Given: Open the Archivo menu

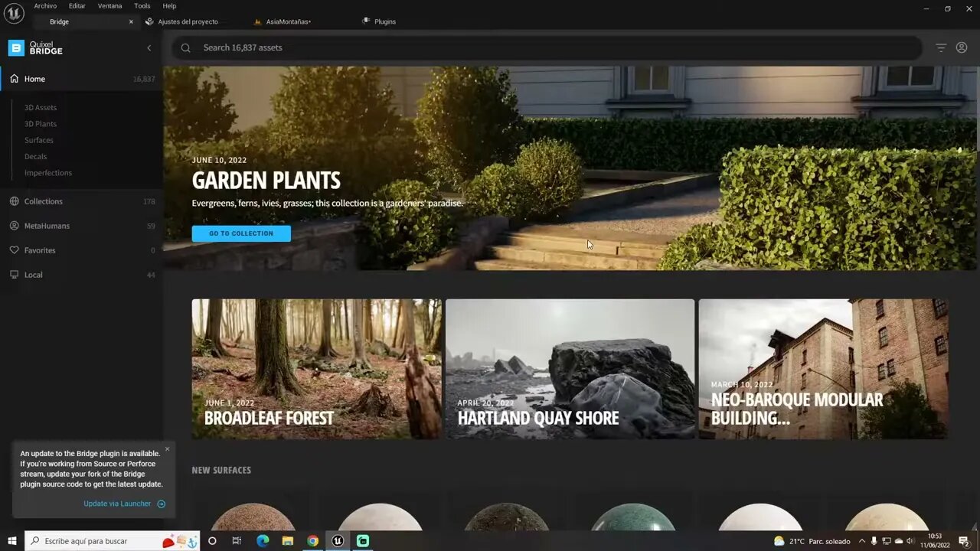Looking at the screenshot, I should 45,6.
